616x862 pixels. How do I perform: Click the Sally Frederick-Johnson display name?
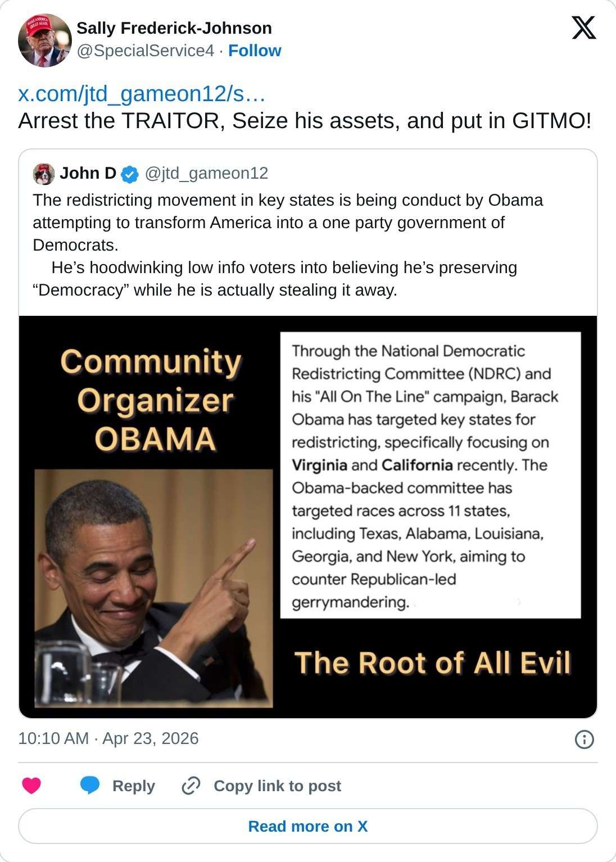[x=174, y=28]
